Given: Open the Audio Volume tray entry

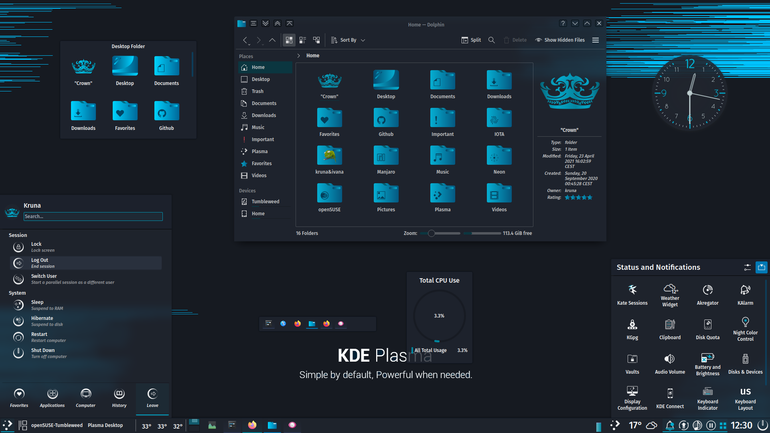Looking at the screenshot, I should (670, 364).
